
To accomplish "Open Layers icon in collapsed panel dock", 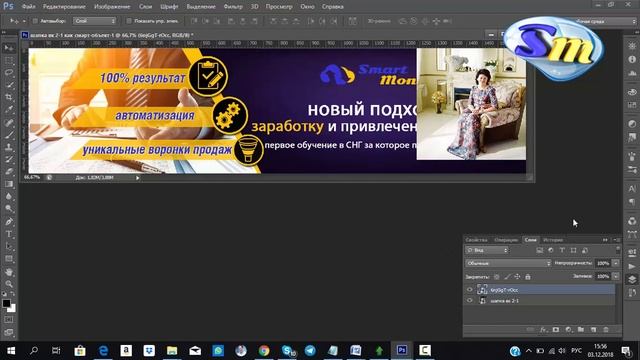I will [x=632, y=279].
